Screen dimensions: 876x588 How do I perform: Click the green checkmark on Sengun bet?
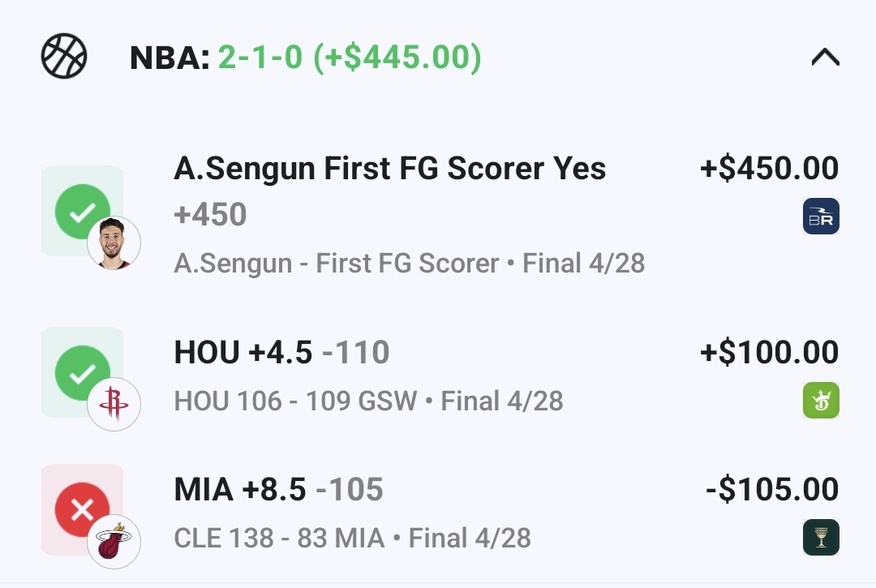point(82,211)
